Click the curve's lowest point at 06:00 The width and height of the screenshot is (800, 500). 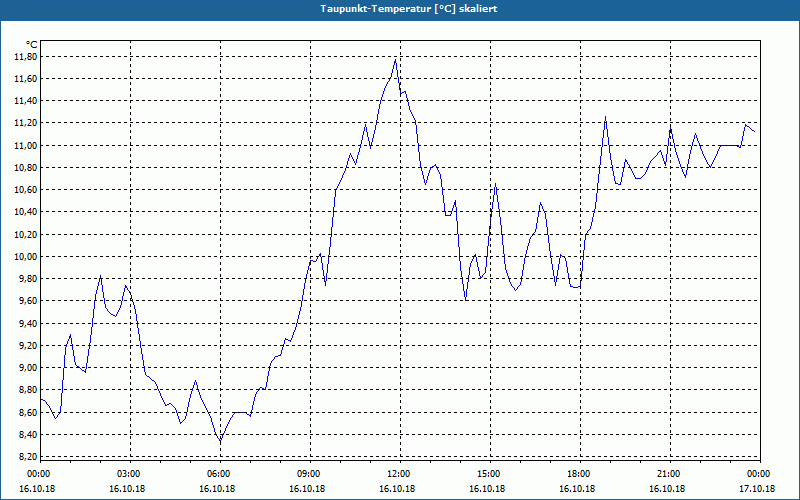click(x=220, y=441)
